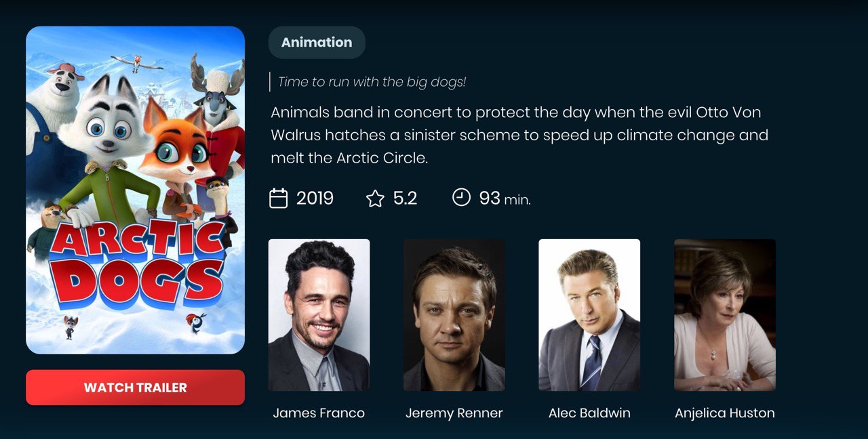Open Anjelica Huston's photo
The image size is (868, 439).
[x=725, y=315]
